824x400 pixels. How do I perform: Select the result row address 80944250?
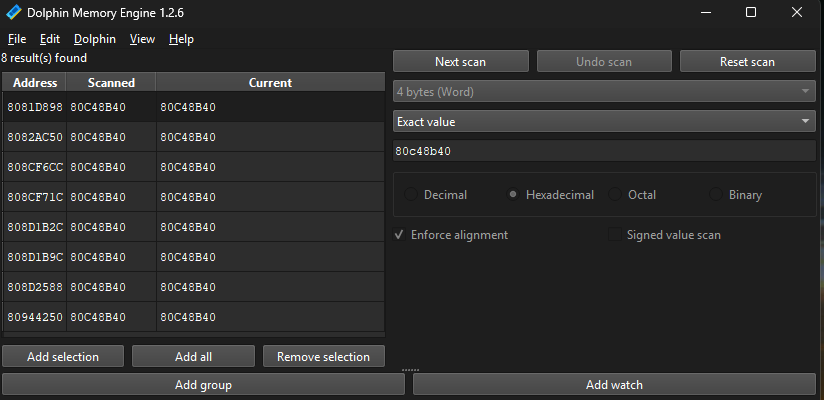click(x=35, y=317)
